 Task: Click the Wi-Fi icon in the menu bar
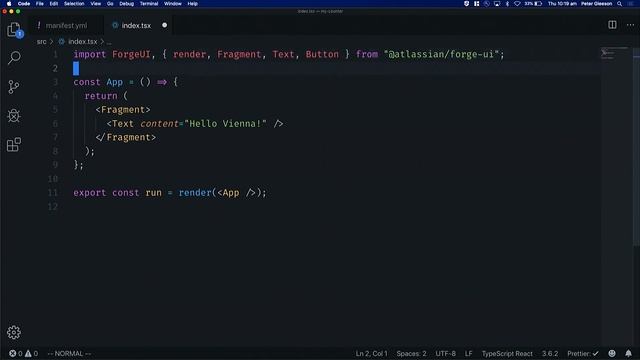pyautogui.click(x=517, y=4)
